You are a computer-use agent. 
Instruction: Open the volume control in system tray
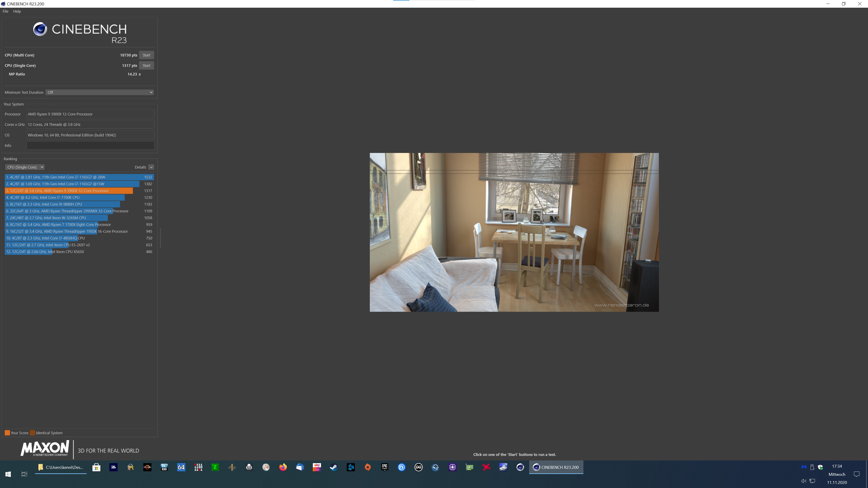coord(803,481)
